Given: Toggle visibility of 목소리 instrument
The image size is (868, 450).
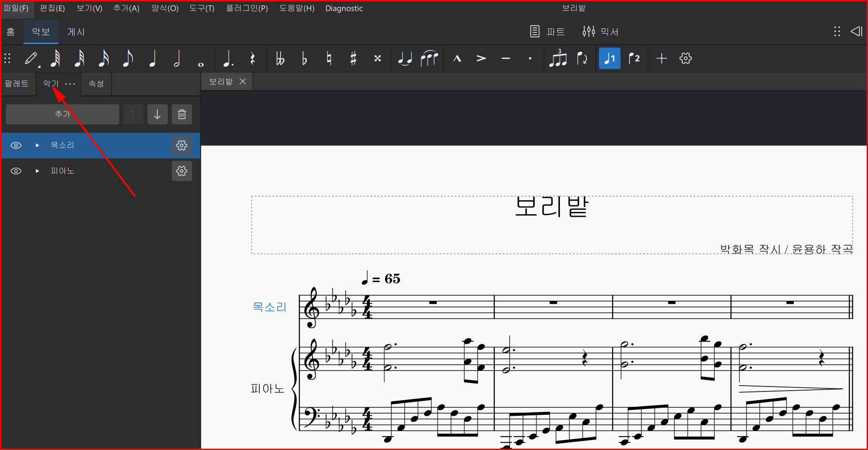Looking at the screenshot, I should [16, 145].
